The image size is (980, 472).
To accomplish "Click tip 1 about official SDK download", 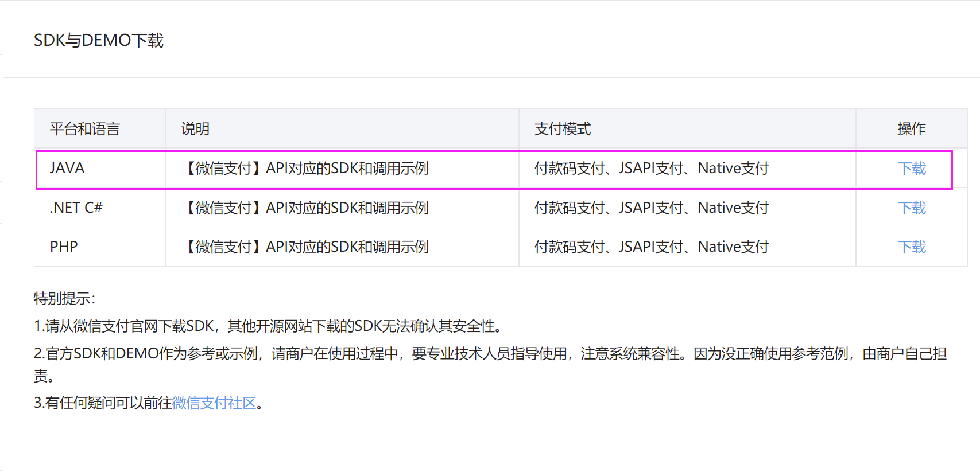I will 269,326.
